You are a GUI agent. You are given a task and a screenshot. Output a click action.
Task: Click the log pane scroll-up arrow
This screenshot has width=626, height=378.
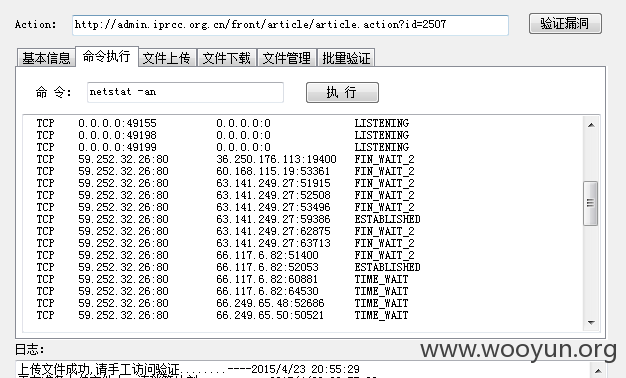click(x=598, y=371)
